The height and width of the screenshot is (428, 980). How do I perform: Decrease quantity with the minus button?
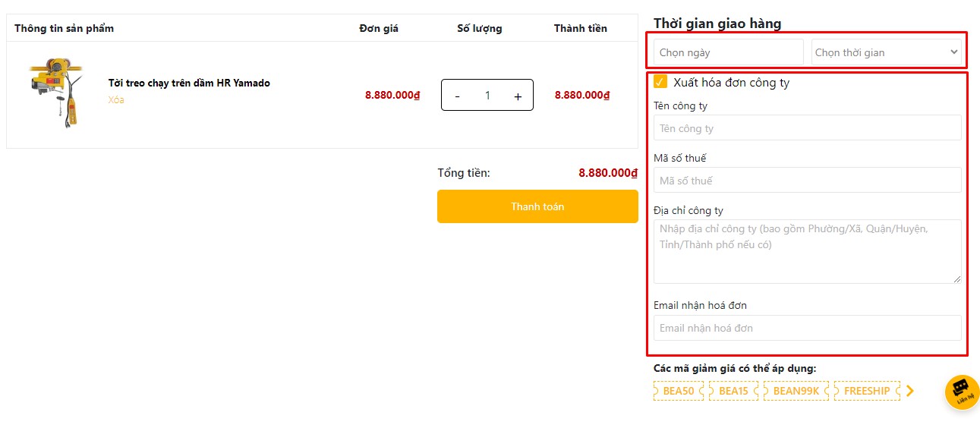point(457,96)
